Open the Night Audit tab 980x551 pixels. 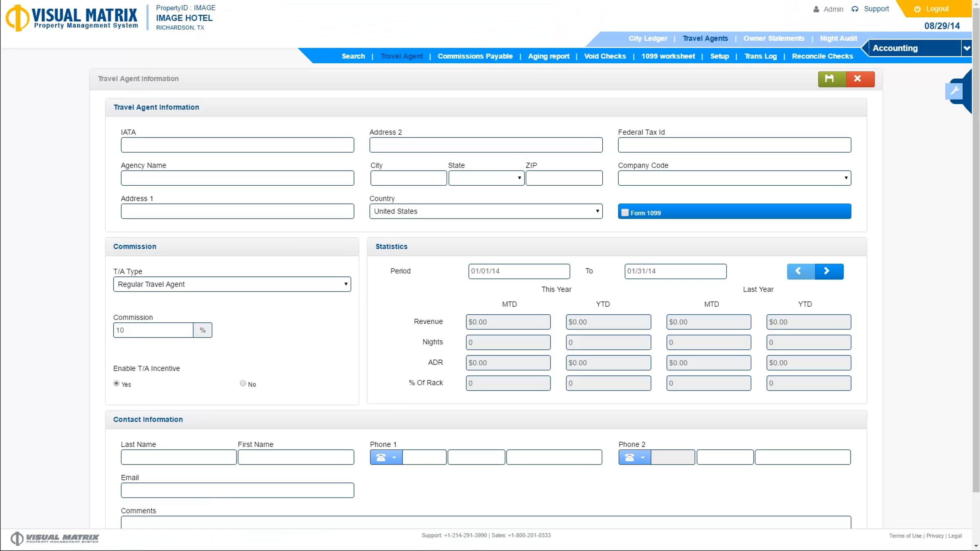(838, 38)
